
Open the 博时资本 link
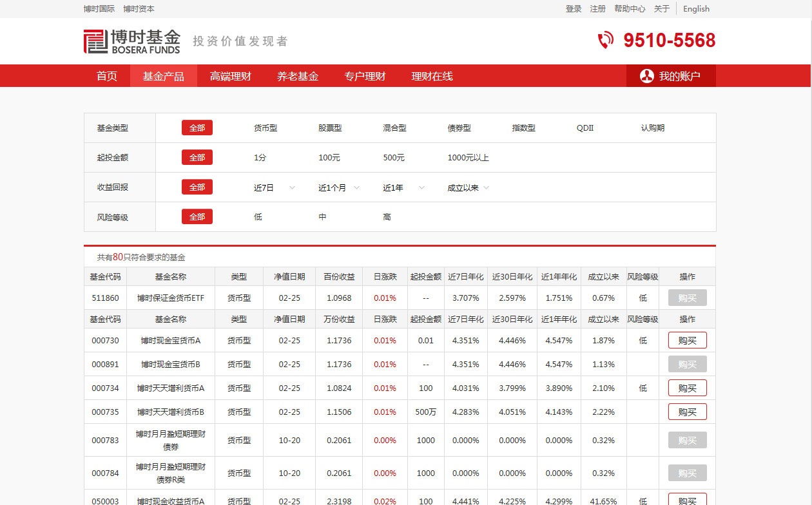139,9
